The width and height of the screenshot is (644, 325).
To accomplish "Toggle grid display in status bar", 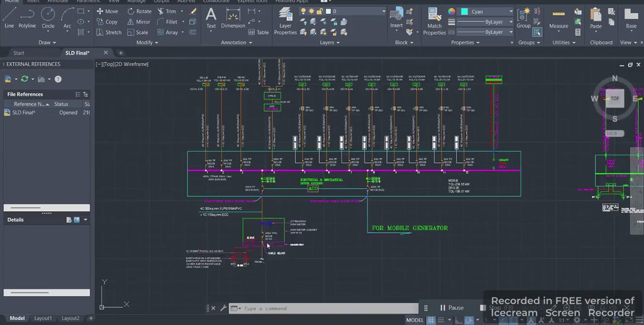I will pos(430,320).
